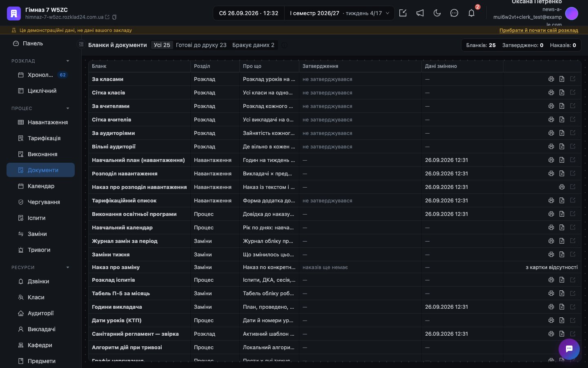Print the "Сітка вчителів" form
Image resolution: width=588 pixels, height=368 pixels.
click(551, 119)
